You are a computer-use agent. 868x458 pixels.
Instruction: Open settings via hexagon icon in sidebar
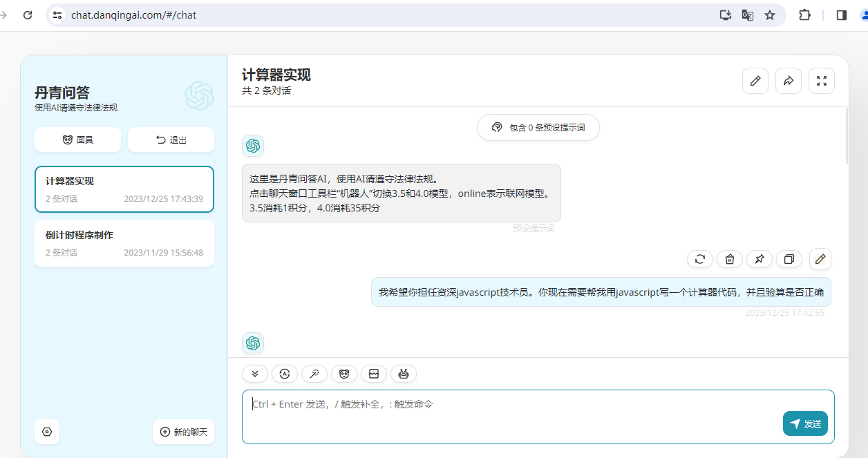(47, 432)
